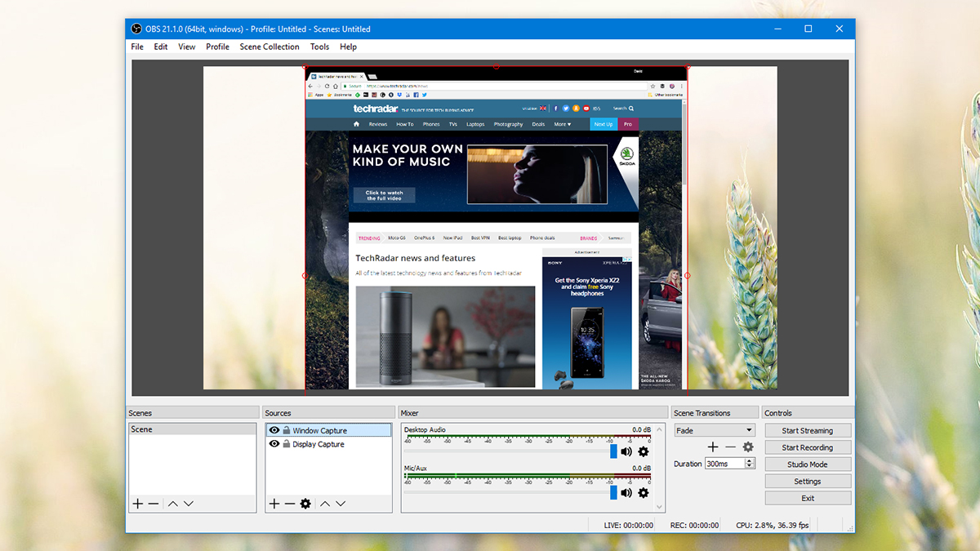This screenshot has width=980, height=551.
Task: Toggle the lock on Window Capture
Action: point(287,430)
